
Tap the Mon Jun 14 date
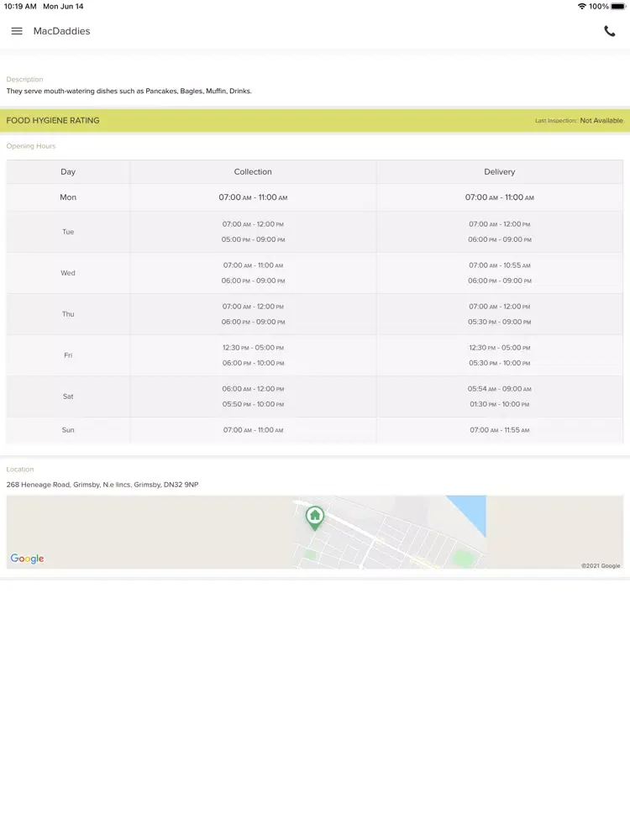pos(63,7)
